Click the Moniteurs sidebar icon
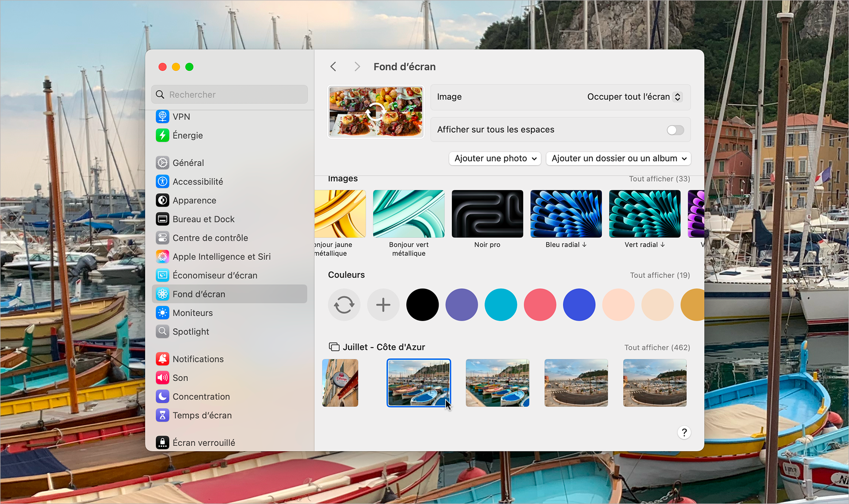 pyautogui.click(x=162, y=313)
